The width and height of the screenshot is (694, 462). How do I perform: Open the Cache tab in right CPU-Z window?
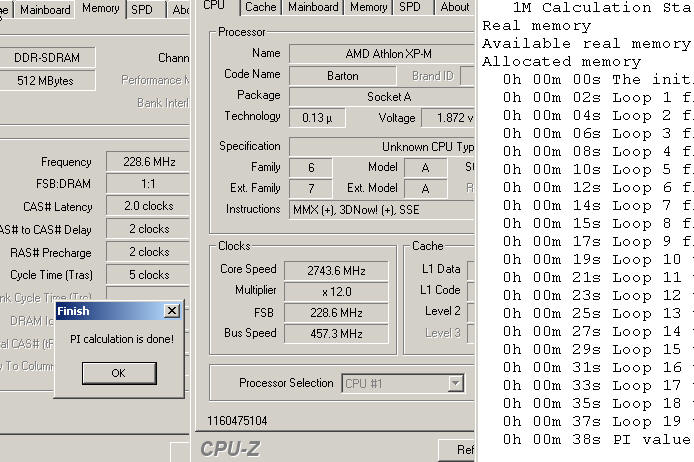click(x=260, y=7)
